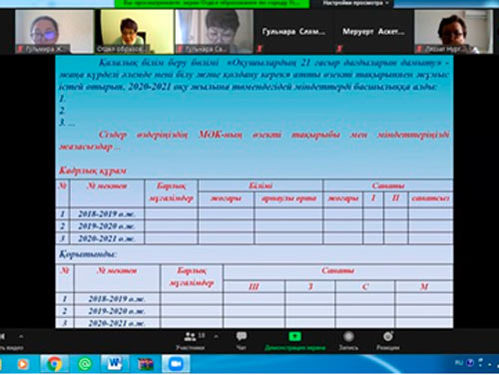Image resolution: width=499 pixels, height=375 pixels.
Task: Open the green Mail.ru agent taskbar icon
Action: (x=85, y=364)
